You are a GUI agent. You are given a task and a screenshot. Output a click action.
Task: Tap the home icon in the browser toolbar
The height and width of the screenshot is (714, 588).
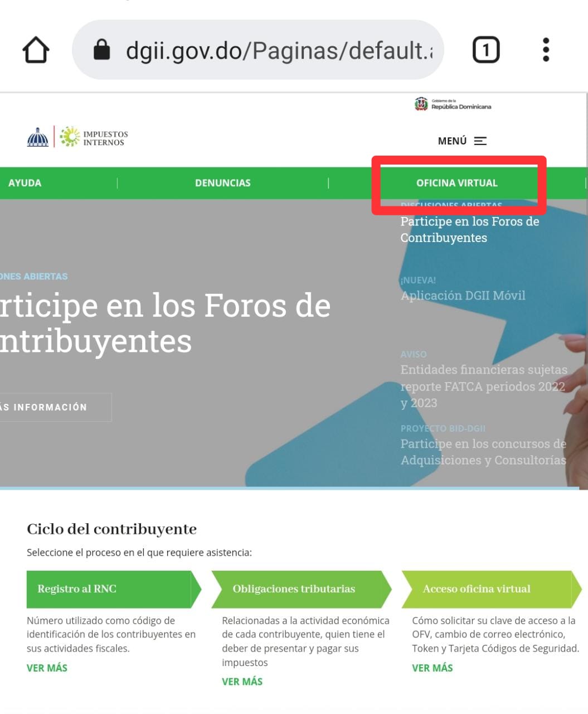[35, 49]
